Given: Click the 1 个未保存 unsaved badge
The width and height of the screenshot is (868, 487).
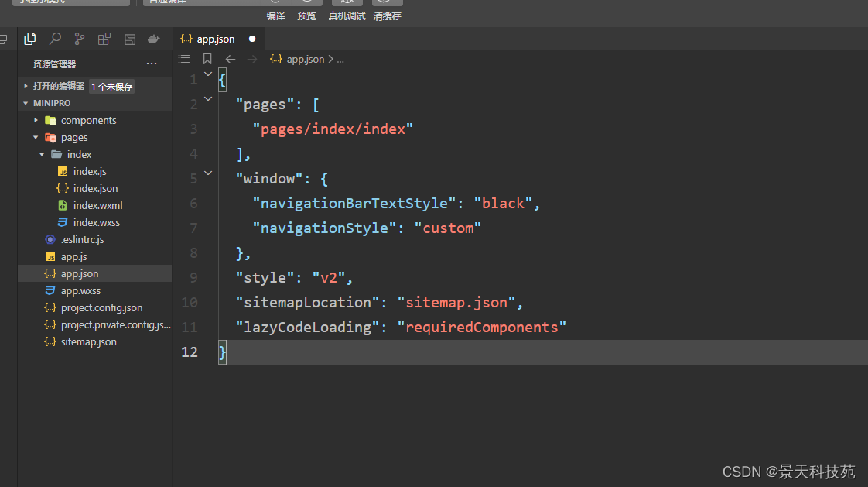Looking at the screenshot, I should pyautogui.click(x=112, y=87).
